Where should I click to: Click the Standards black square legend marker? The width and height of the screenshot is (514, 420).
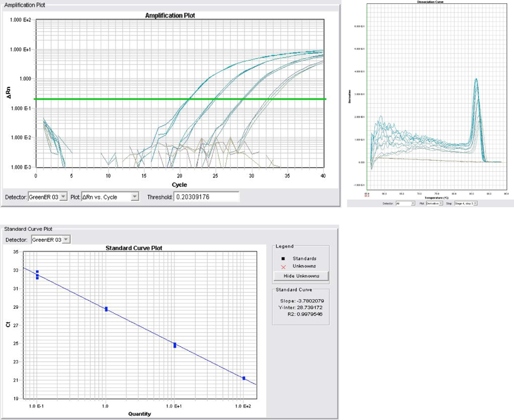pos(283,259)
